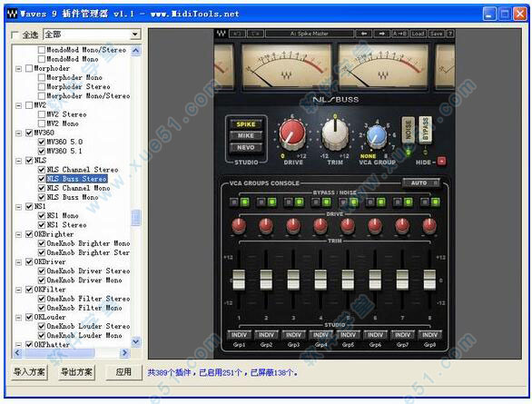532x404 pixels.
Task: Click the Waves logo in plugin toolbar
Action: pos(221,34)
